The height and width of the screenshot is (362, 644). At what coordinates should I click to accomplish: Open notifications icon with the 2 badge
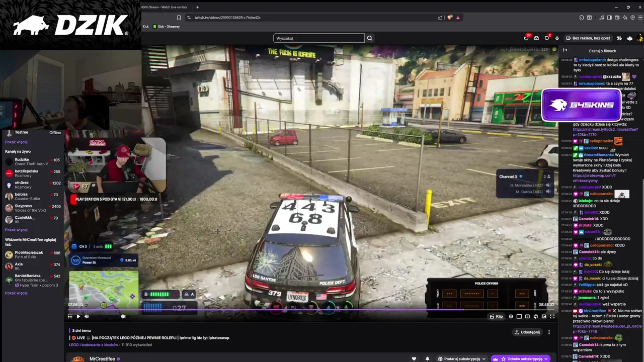pyautogui.click(x=547, y=38)
